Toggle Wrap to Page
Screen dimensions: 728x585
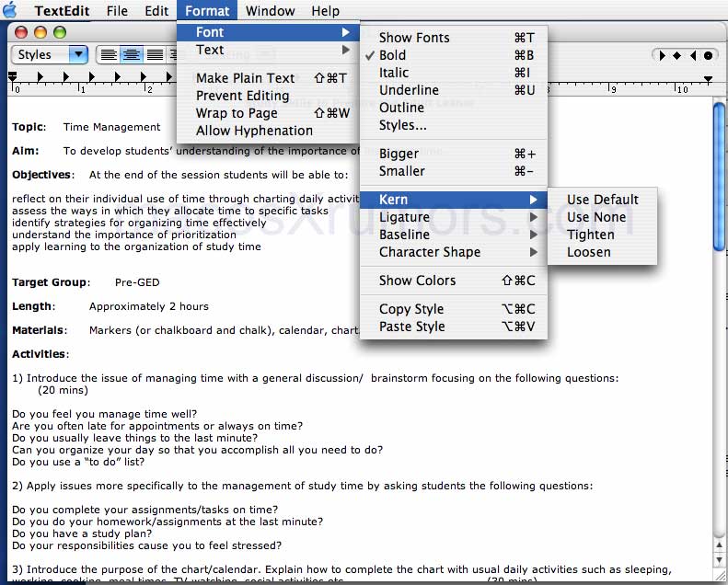pos(268,113)
